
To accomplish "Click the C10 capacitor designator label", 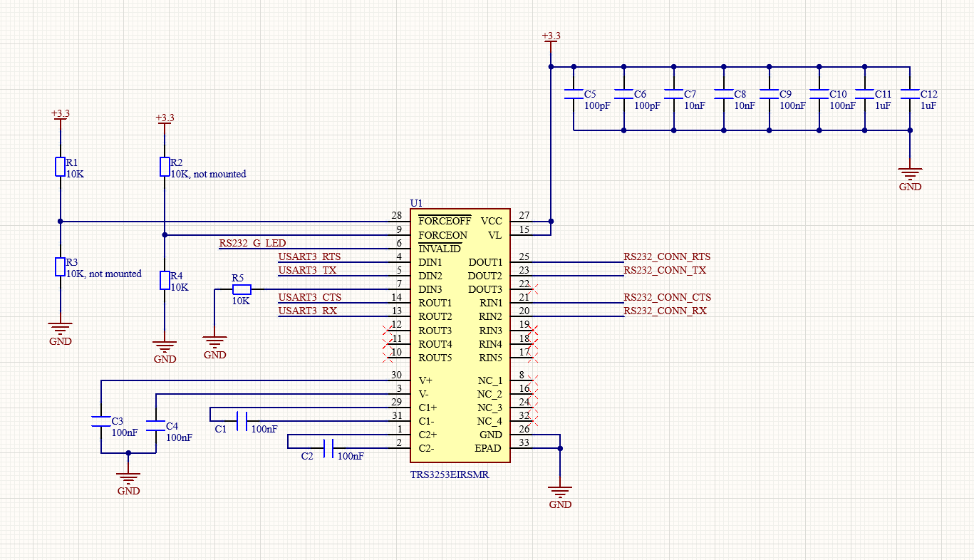I will tap(838, 94).
